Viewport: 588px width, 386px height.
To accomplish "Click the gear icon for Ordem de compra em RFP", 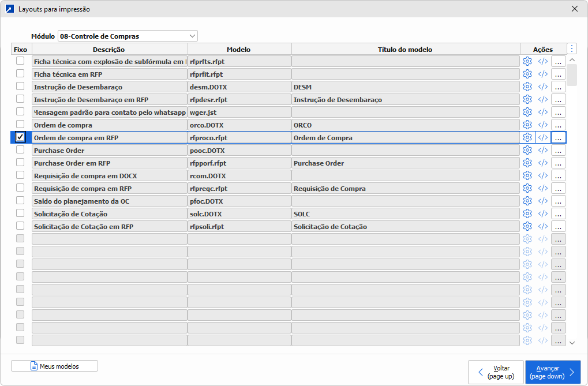I will tap(527, 137).
